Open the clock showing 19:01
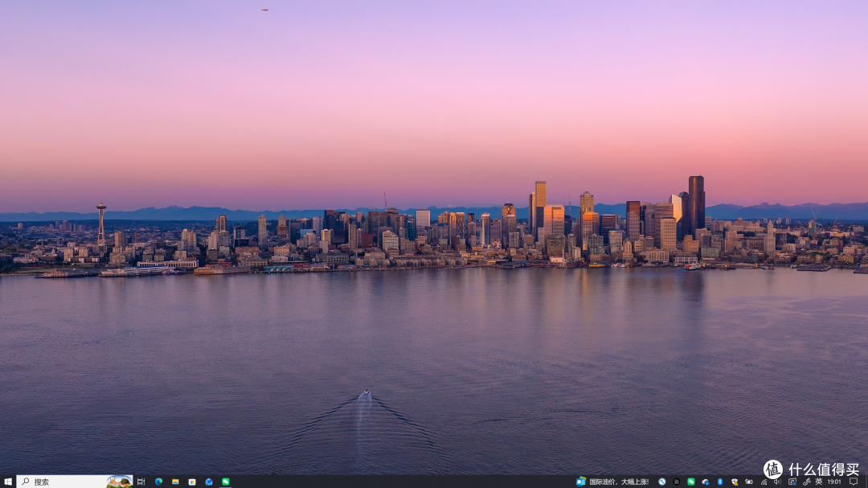This screenshot has width=868, height=488. coord(834,482)
